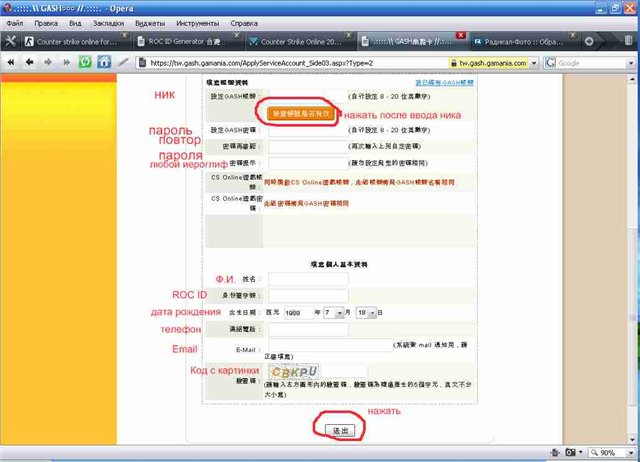The height and width of the screenshot is (462, 640).
Task: Click the lock security badge bw.gash.gamania.com
Action: (x=488, y=63)
